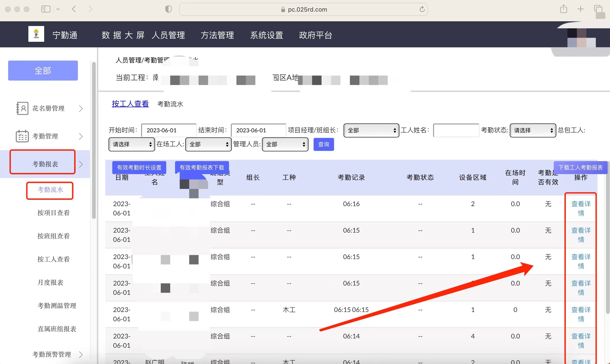Image resolution: width=610 pixels, height=364 pixels.
Task: Click the Safari sidebar toggle icon
Action: tap(46, 9)
